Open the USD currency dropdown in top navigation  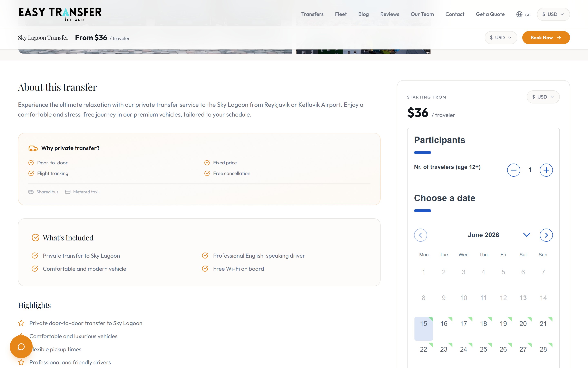(553, 14)
